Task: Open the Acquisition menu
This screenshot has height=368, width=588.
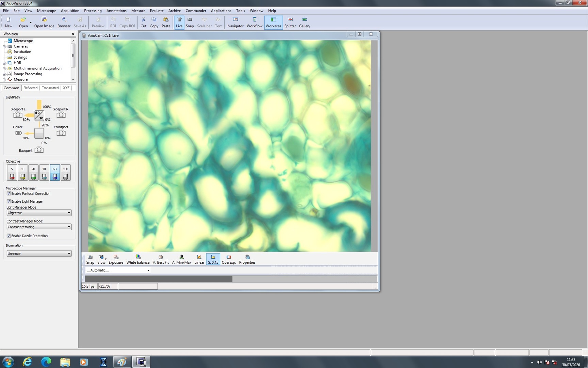Action: (x=70, y=11)
